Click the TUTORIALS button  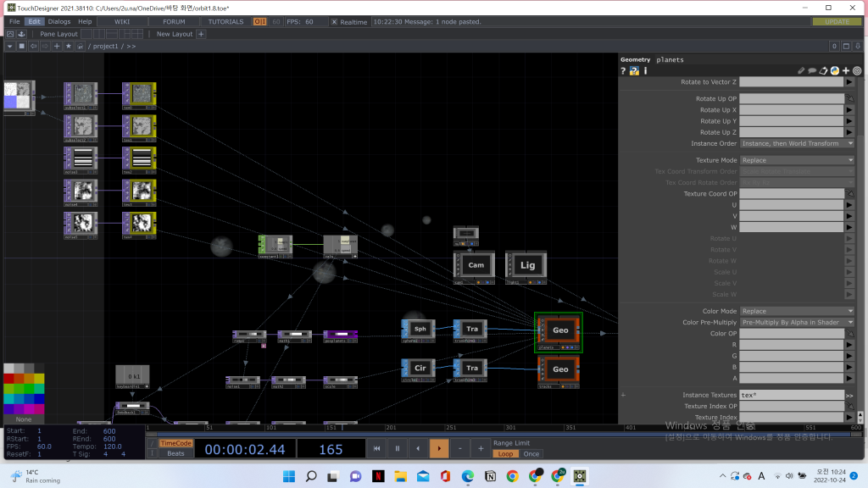coord(225,21)
